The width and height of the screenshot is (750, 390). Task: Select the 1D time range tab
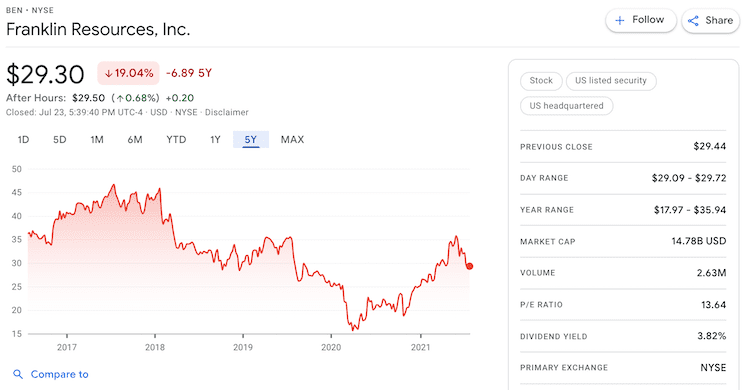click(23, 140)
